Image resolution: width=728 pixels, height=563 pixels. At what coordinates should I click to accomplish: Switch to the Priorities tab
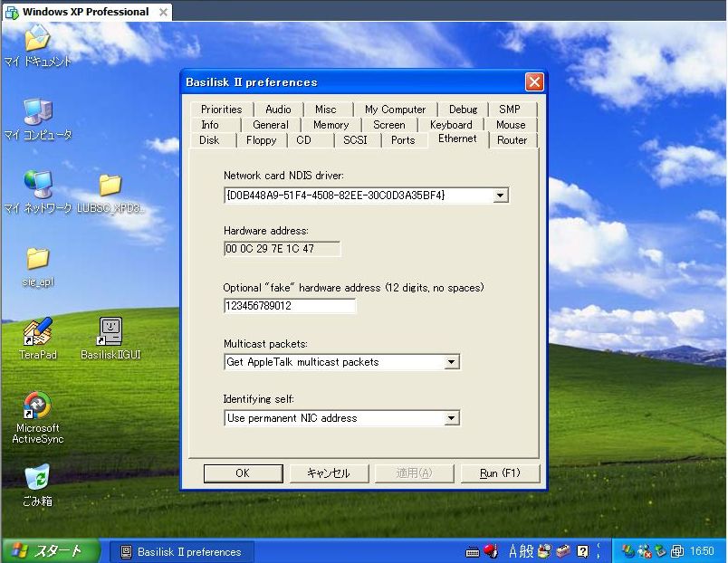[x=222, y=110]
